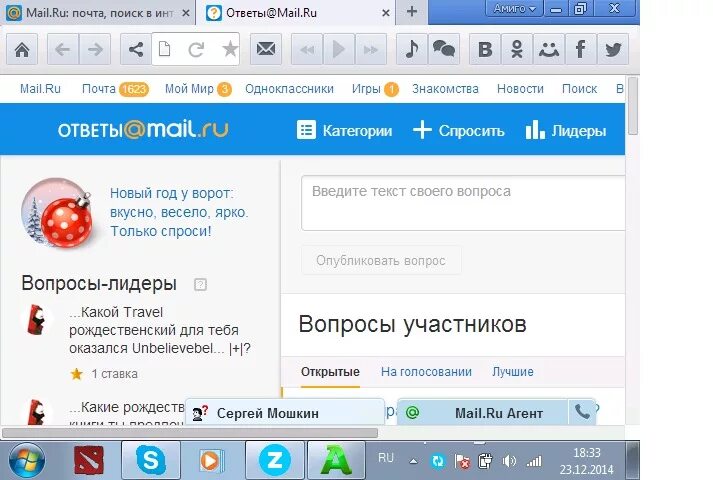Go back with the left arrow button
The width and height of the screenshot is (713, 480).
(63, 49)
